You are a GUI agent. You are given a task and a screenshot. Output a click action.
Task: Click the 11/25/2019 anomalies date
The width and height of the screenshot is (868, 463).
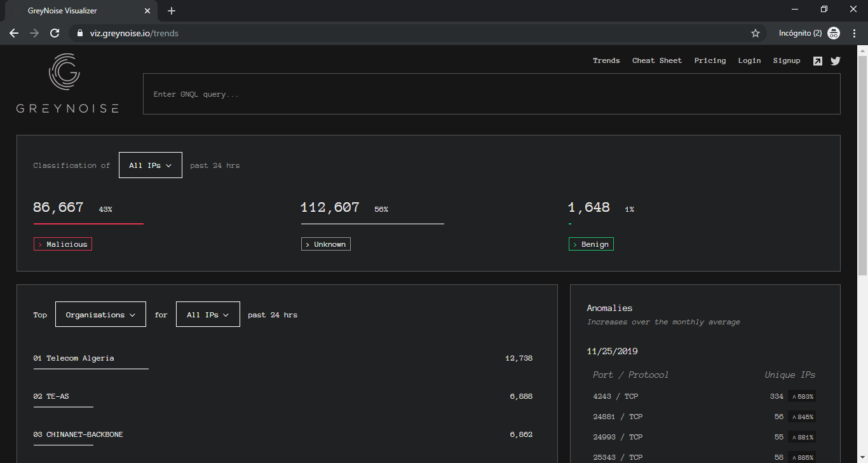[613, 351]
